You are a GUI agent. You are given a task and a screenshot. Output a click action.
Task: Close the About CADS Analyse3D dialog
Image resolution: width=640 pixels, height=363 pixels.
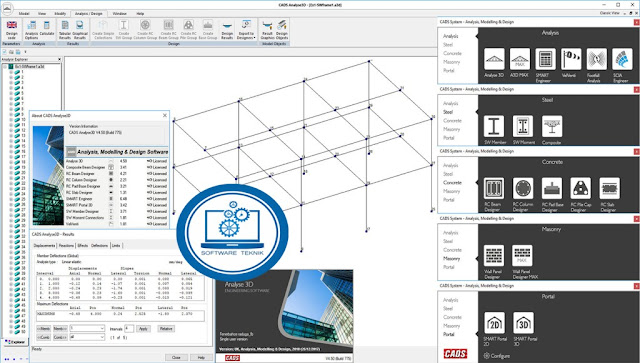165,116
